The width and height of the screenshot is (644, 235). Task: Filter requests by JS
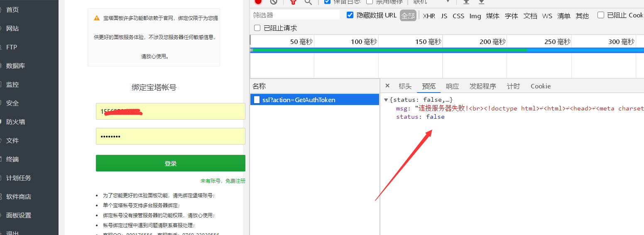(444, 16)
